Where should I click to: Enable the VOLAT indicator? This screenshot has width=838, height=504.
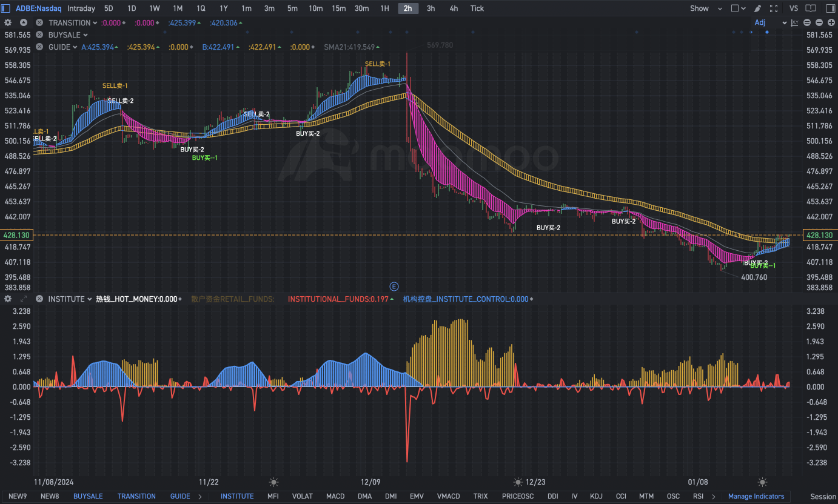[x=303, y=496]
